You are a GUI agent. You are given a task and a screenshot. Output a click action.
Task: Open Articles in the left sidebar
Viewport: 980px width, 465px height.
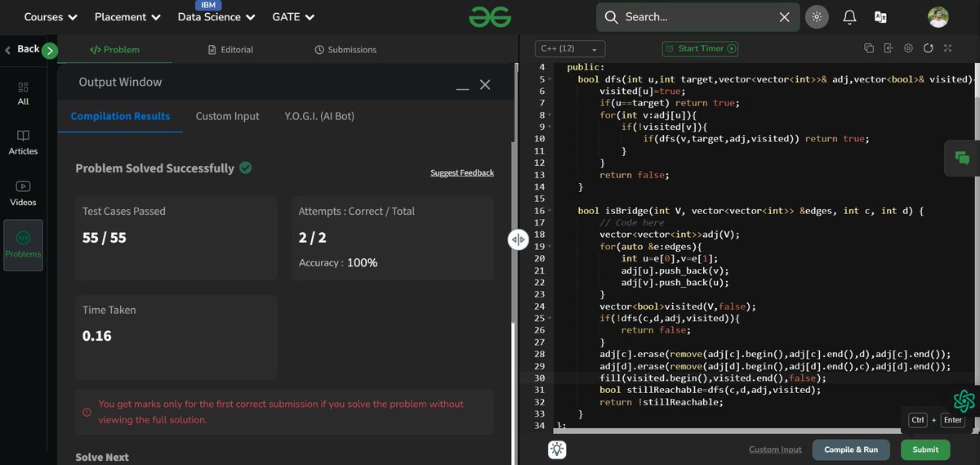(x=23, y=142)
